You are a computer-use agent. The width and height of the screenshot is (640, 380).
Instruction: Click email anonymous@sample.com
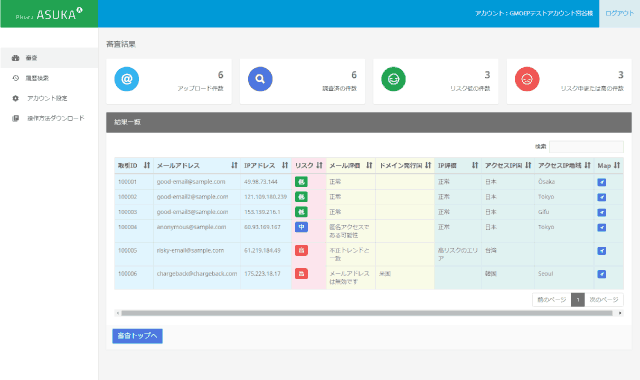191,227
